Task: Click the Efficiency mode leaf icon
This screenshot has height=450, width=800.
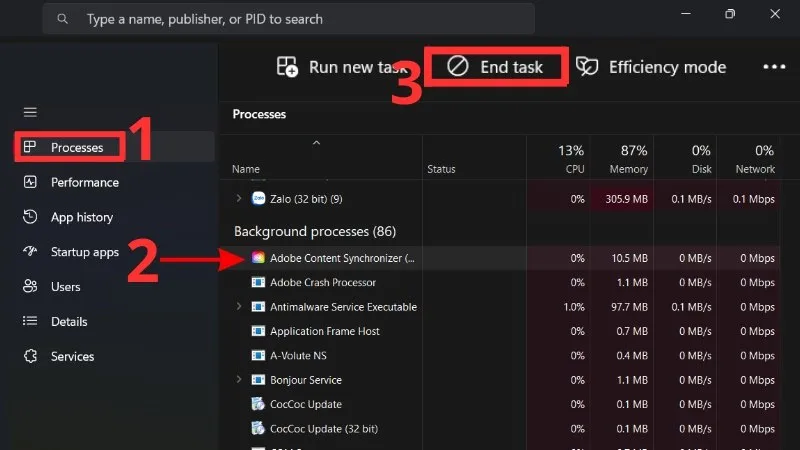Action: click(x=587, y=67)
